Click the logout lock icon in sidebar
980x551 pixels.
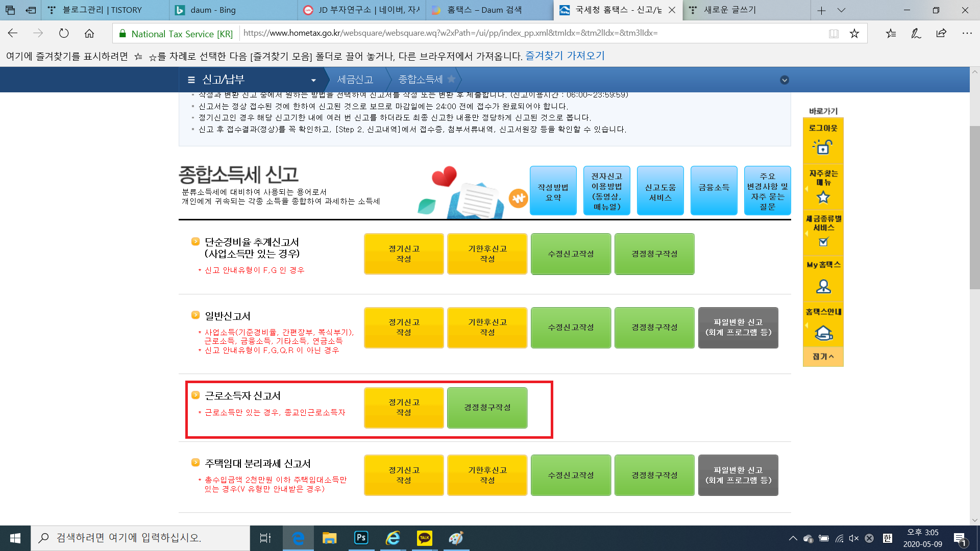coord(823,147)
